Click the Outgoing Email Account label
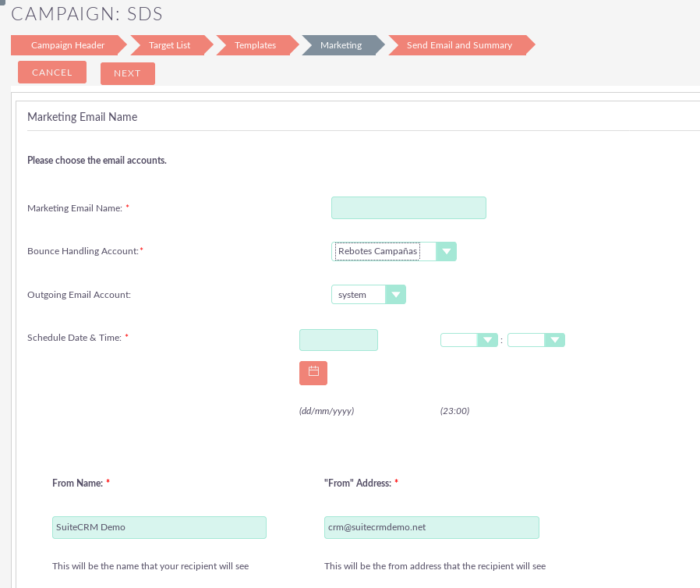700x588 pixels. (x=79, y=295)
